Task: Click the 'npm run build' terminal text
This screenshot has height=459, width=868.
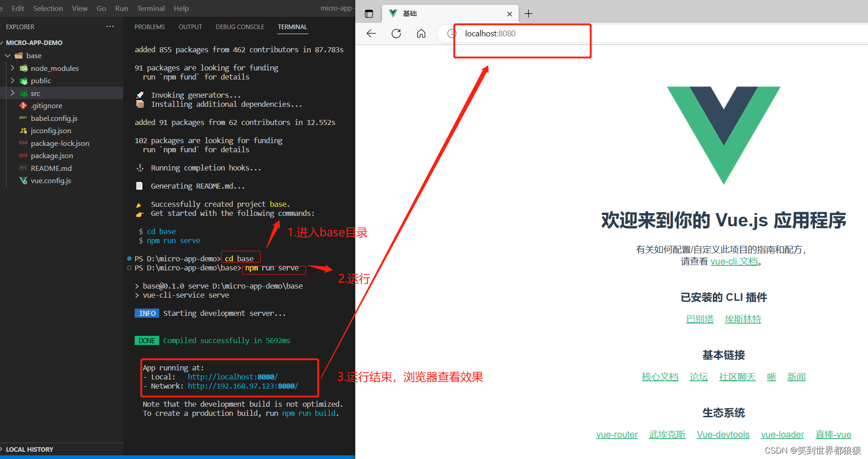Action: pyautogui.click(x=309, y=413)
